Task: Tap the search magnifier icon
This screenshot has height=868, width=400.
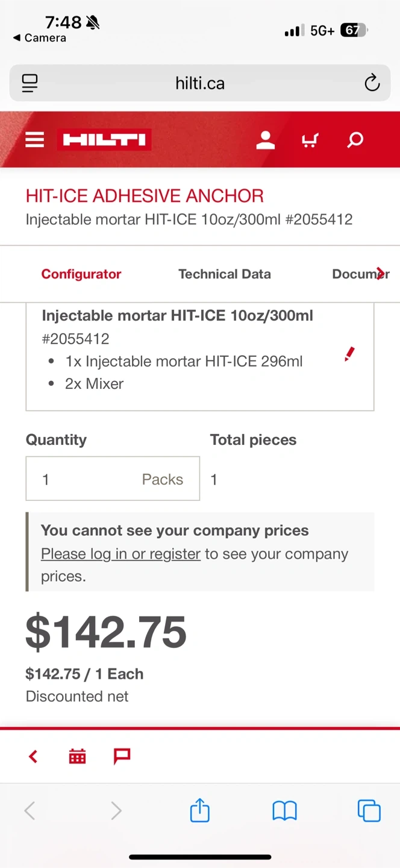Action: click(x=355, y=140)
